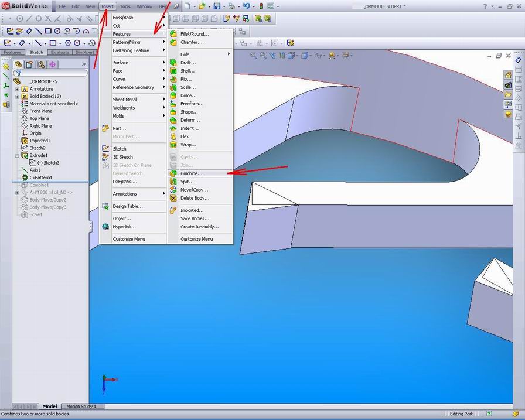The width and height of the screenshot is (525, 420).
Task: Expand the Reference Geometry submenu
Action: [x=134, y=87]
